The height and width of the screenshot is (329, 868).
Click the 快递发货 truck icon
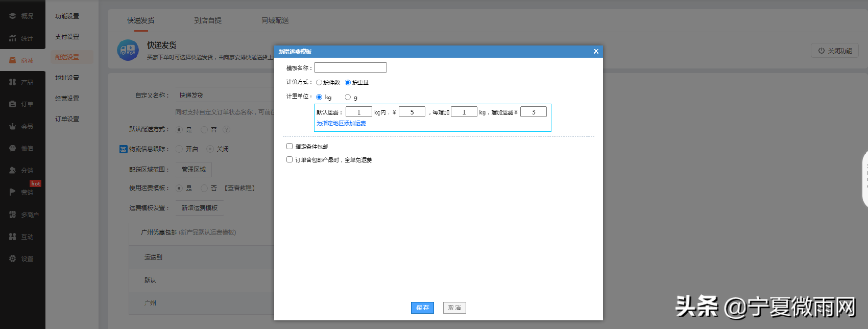[x=128, y=50]
